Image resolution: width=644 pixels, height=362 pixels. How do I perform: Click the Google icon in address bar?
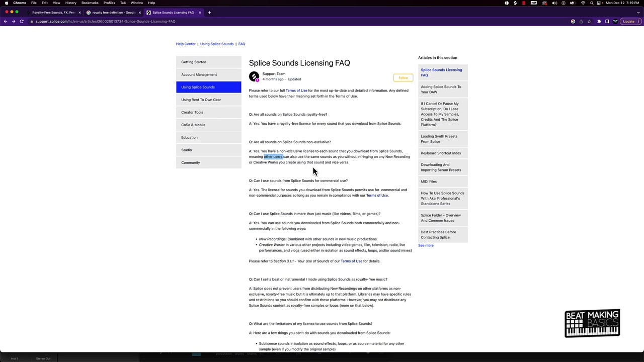click(573, 21)
